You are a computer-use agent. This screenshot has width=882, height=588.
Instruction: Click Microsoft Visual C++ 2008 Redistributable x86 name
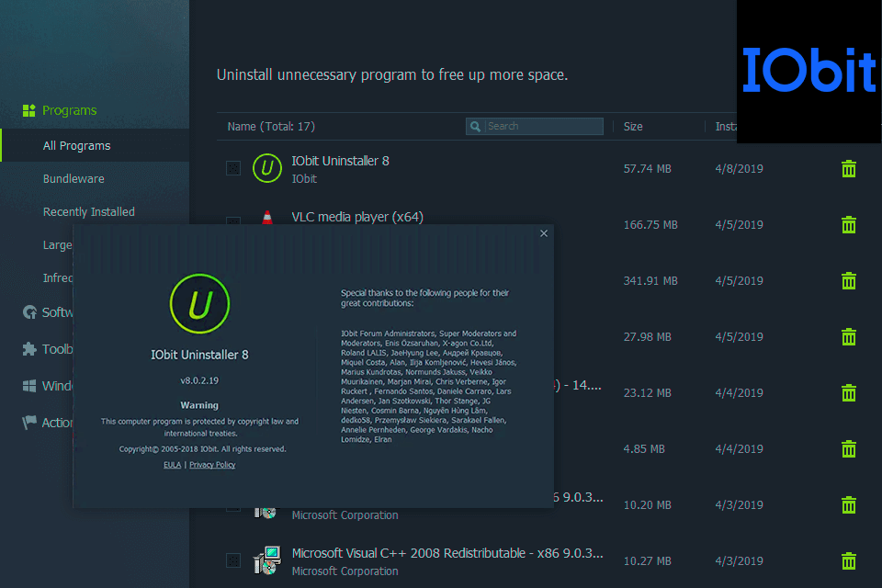(447, 553)
